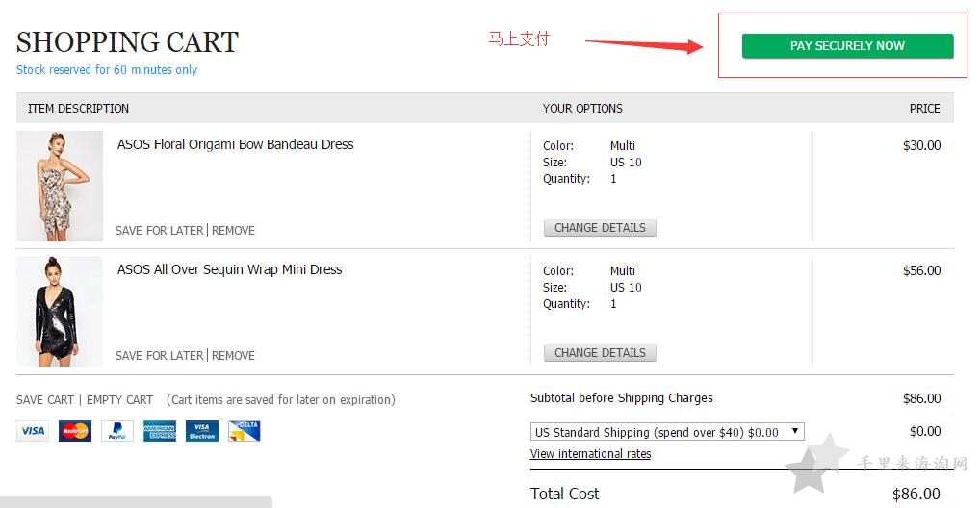This screenshot has width=980, height=508.
Task: Remove the Floral Origami Bow Bandeau Dress
Action: [233, 231]
